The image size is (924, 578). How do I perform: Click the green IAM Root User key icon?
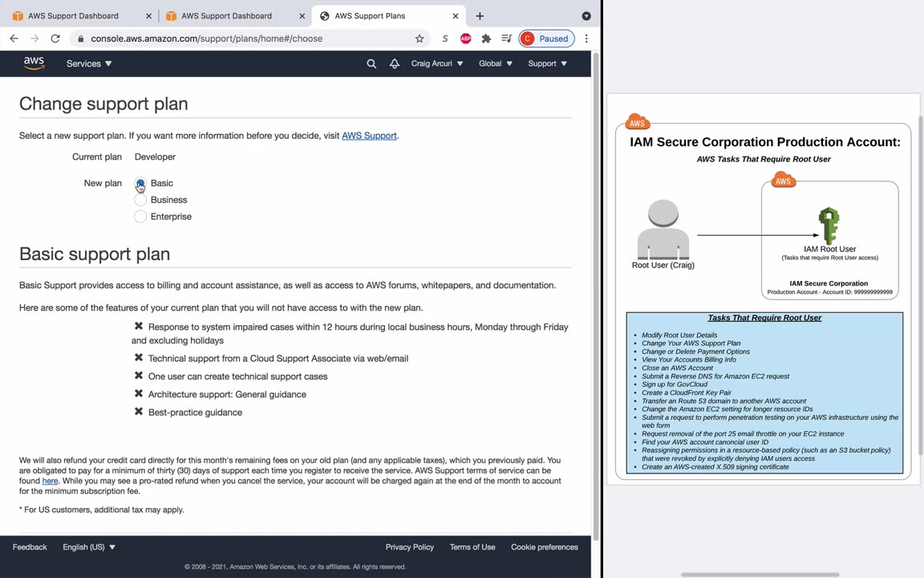829,226
